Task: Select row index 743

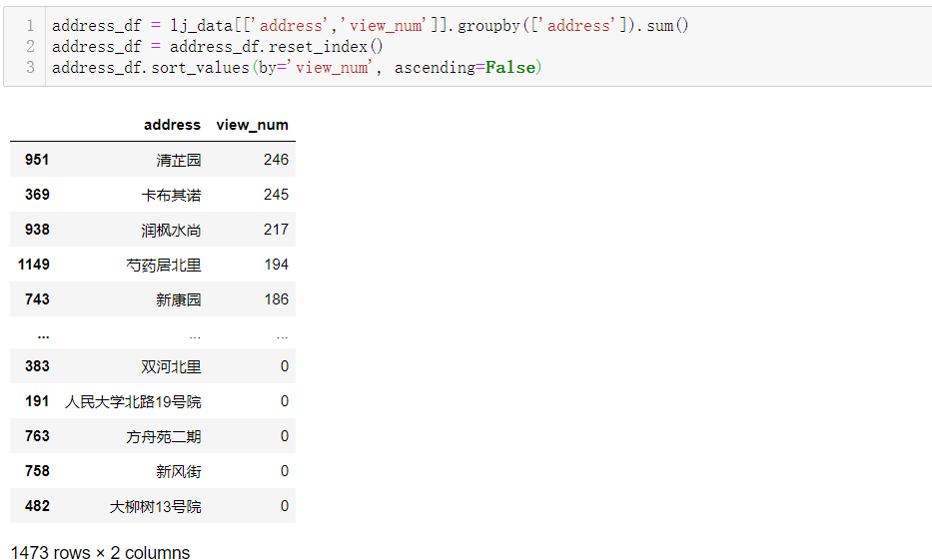Action: point(37,299)
